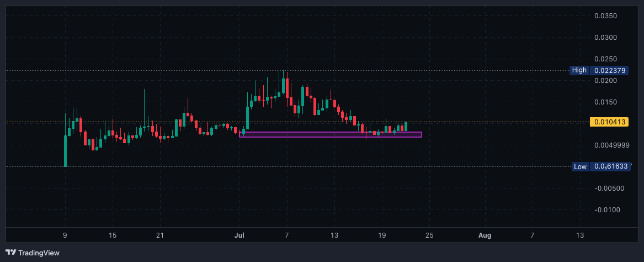Click the Jul label on time axis
This screenshot has width=644, height=262.
239,235
